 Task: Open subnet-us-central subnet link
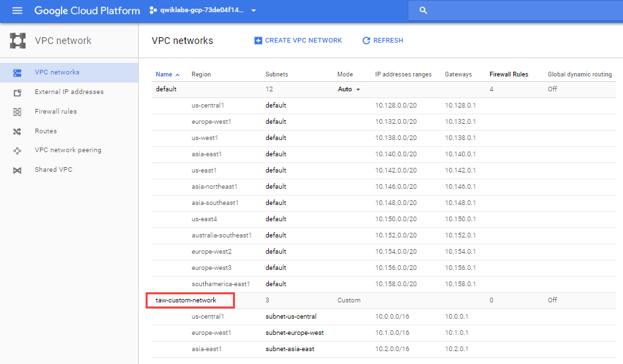coord(291,317)
